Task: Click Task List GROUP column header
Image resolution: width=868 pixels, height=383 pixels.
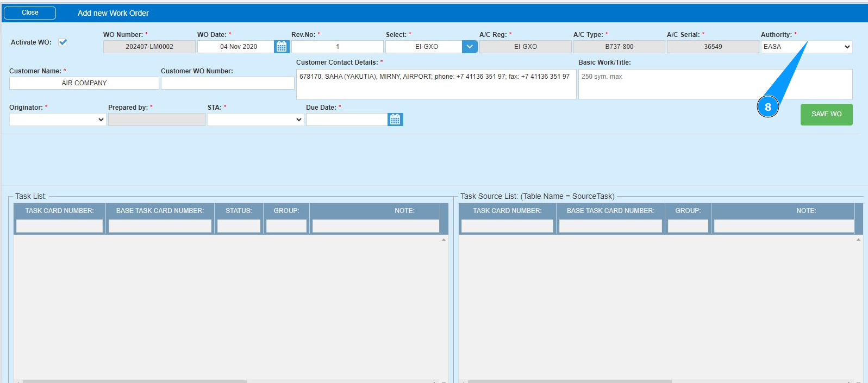Action: tap(286, 211)
